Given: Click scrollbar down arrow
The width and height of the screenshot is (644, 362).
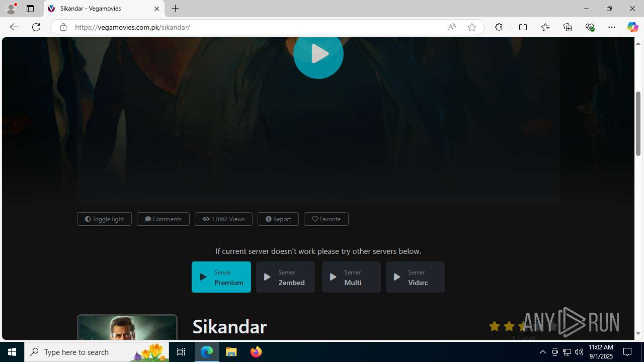Looking at the screenshot, I should click(638, 334).
